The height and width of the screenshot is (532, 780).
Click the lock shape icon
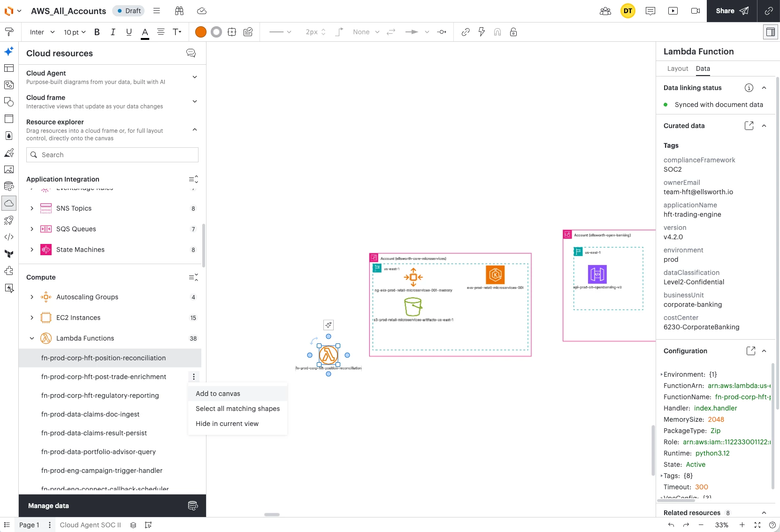pos(513,32)
